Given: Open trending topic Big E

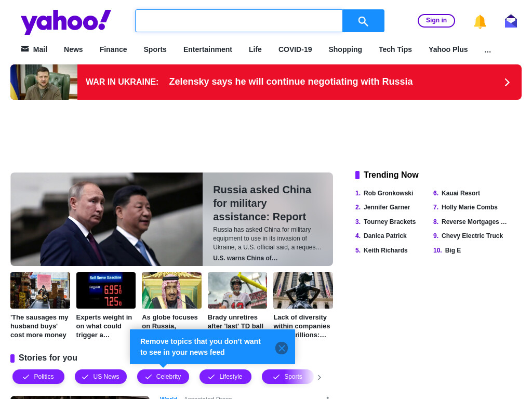Looking at the screenshot, I should click(453, 250).
